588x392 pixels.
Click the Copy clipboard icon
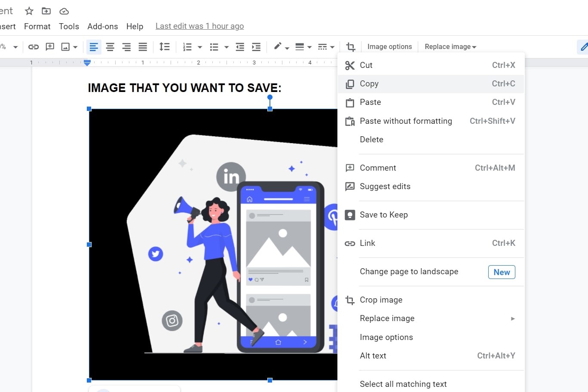click(x=350, y=84)
